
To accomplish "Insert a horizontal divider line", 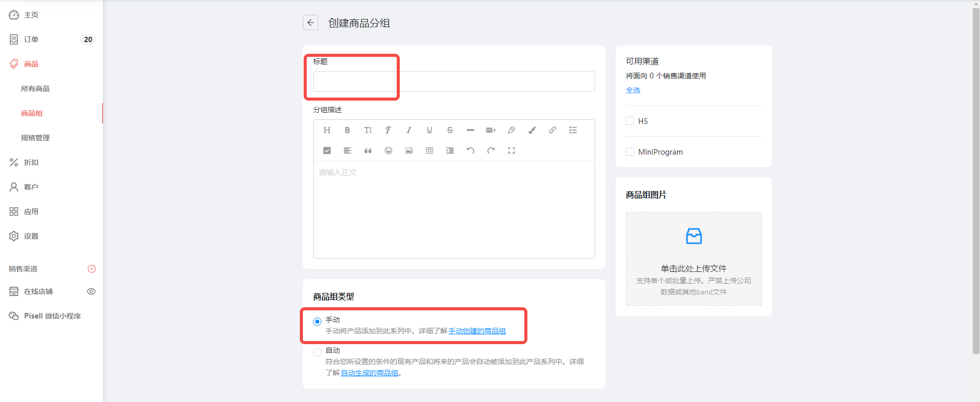I will tap(471, 130).
